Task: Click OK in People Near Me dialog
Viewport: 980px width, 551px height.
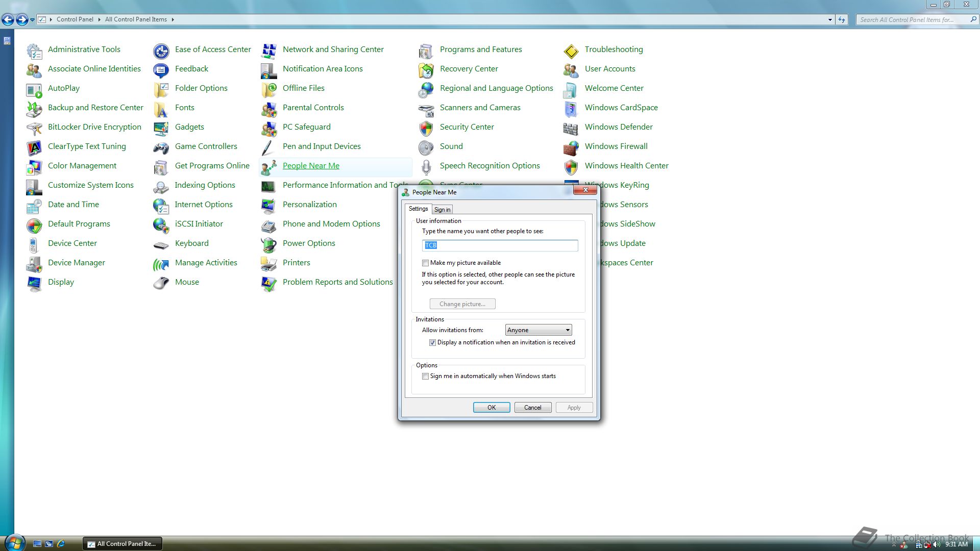Action: (x=492, y=408)
